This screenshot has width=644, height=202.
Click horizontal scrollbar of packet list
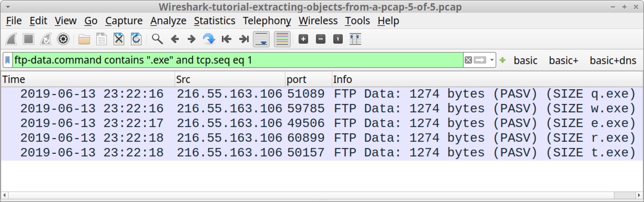[x=322, y=195]
